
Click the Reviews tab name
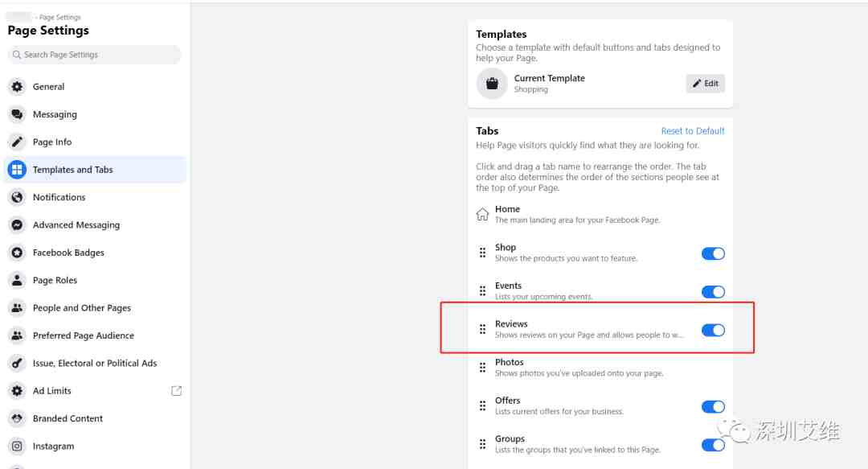511,323
